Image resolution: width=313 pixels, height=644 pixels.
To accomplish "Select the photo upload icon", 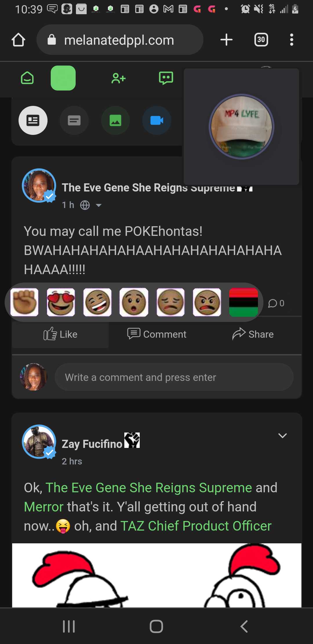I will [115, 120].
